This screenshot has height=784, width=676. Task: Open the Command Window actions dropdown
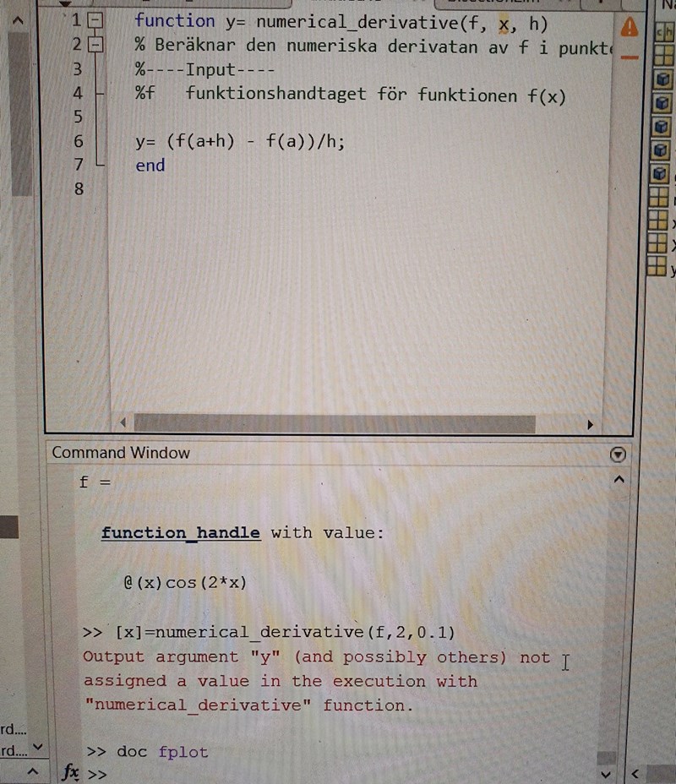pos(618,455)
